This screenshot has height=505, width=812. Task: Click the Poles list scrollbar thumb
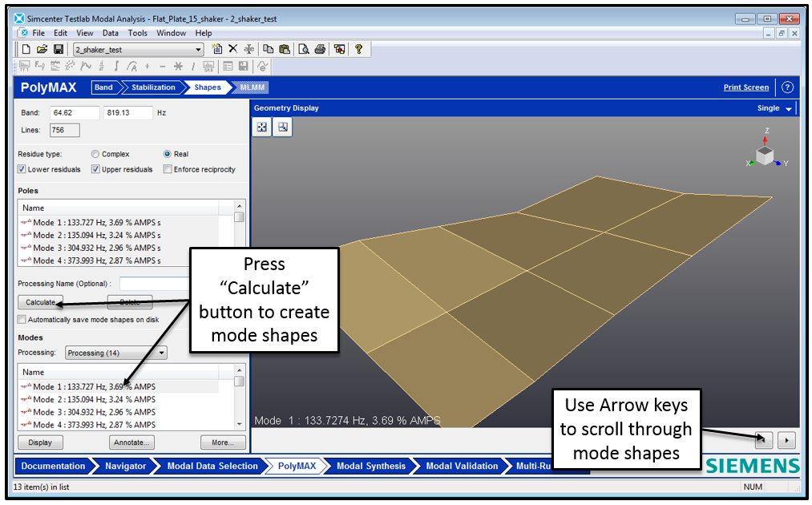click(239, 217)
